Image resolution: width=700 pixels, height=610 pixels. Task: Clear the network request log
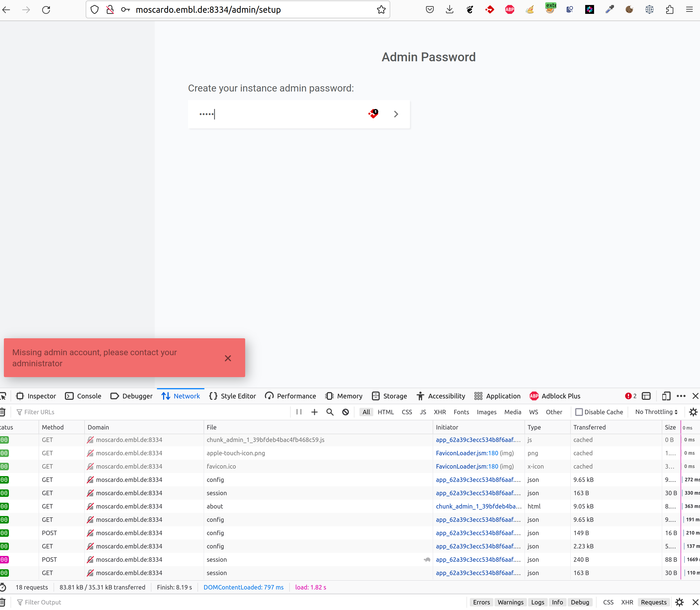coord(3,412)
